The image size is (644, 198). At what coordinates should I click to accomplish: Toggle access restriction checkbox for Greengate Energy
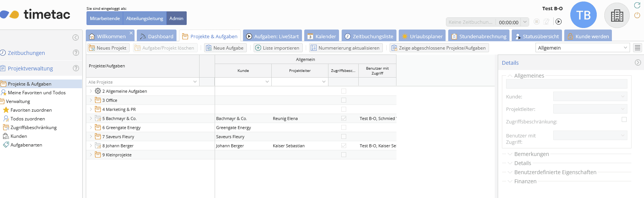tap(344, 128)
